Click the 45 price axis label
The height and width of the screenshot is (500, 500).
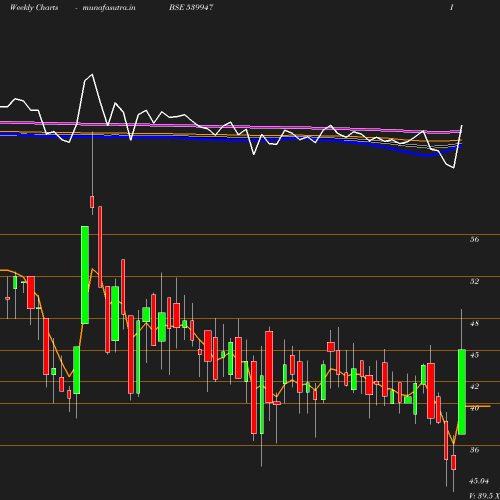click(x=474, y=355)
